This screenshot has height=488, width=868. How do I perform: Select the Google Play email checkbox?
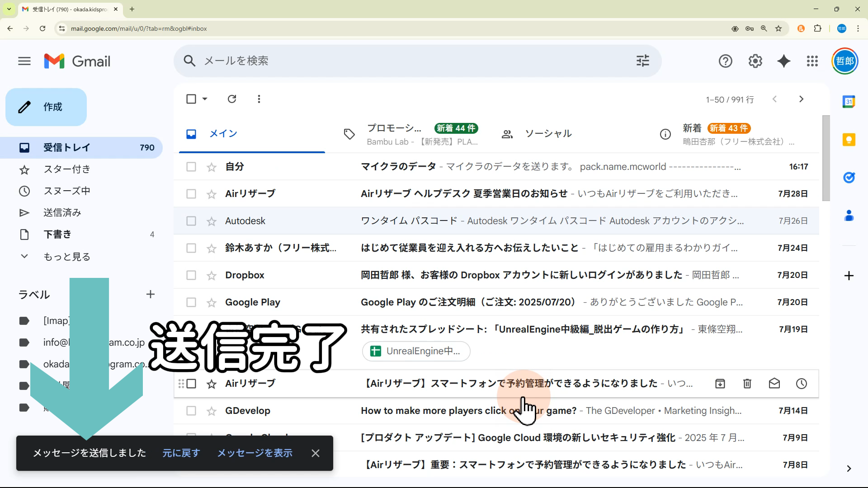tap(191, 302)
